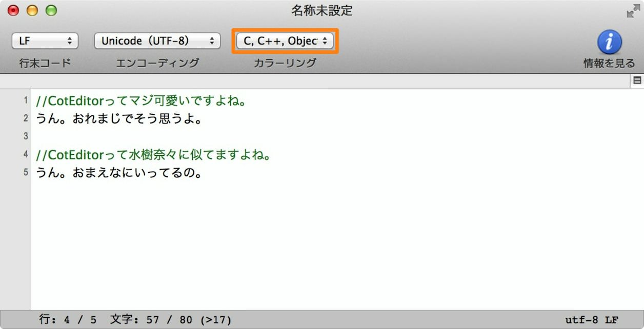644x329 pixels.
Task: Open the Unicode (UTF-8) encoding dropdown
Action: (x=157, y=41)
